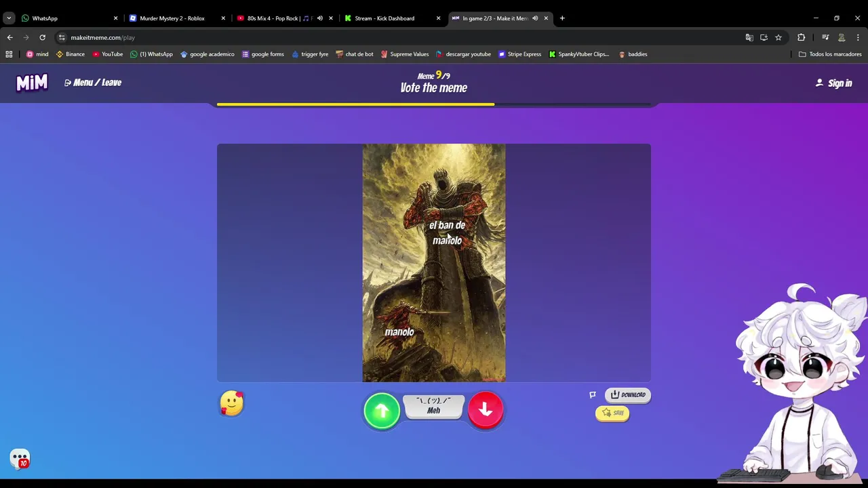
Task: Expand the Todos los marcadores folder
Action: [x=830, y=54]
